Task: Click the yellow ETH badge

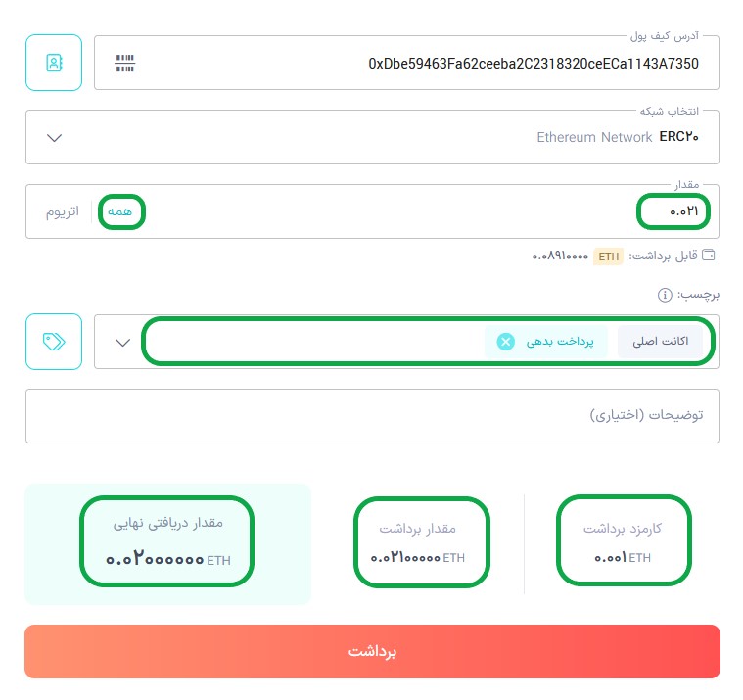Action: [x=609, y=257]
